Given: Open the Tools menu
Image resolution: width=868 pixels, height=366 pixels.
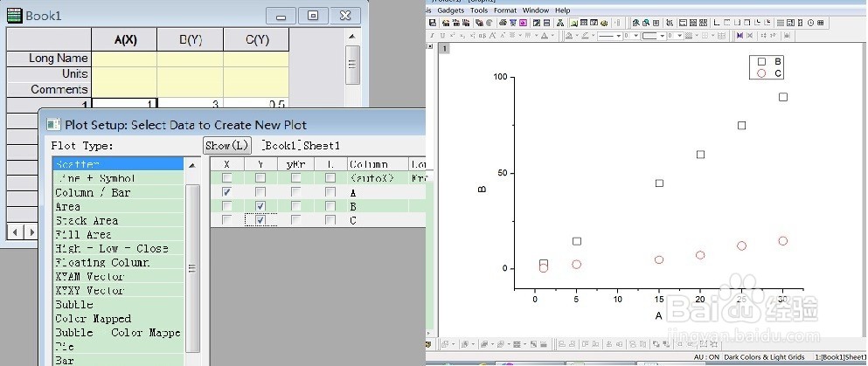Looking at the screenshot, I should point(479,10).
